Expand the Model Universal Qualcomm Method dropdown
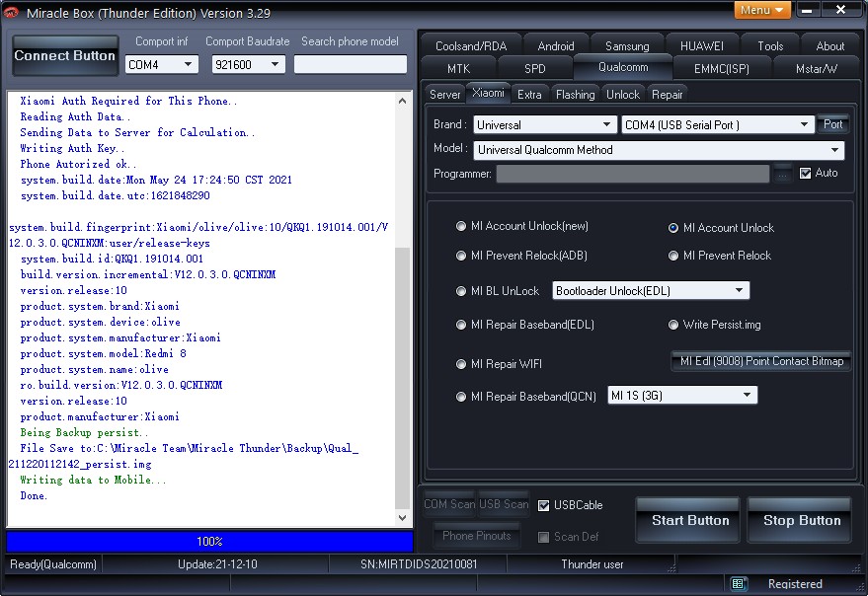868x596 pixels. click(659, 150)
